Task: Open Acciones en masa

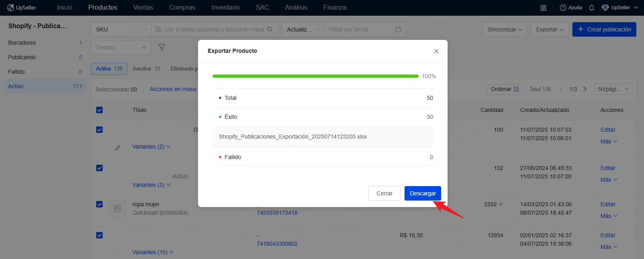Action: (x=173, y=89)
